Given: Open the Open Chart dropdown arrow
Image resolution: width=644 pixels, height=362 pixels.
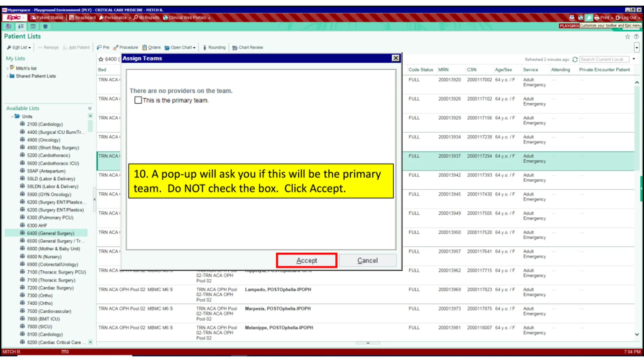Looking at the screenshot, I should pyautogui.click(x=194, y=48).
